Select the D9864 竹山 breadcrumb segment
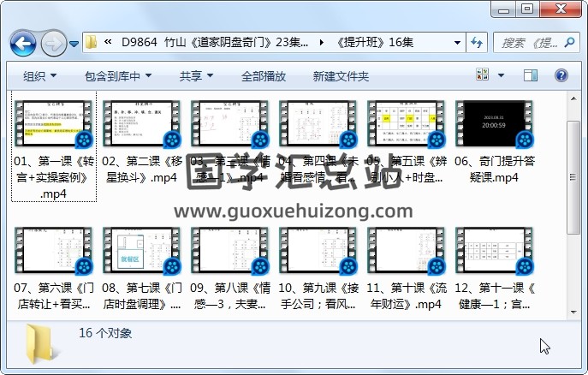 (x=215, y=42)
